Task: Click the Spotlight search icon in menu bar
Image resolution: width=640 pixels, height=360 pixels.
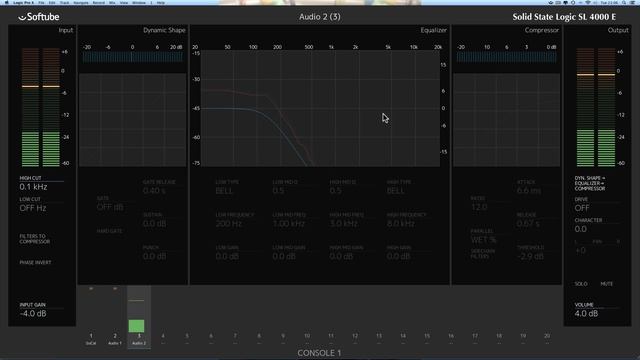Action: coord(624,2)
